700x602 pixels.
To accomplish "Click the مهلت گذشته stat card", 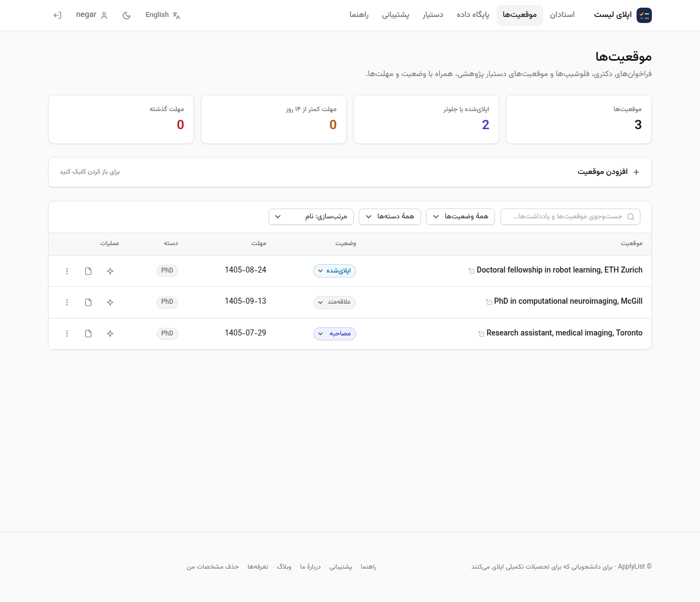I will [x=121, y=119].
